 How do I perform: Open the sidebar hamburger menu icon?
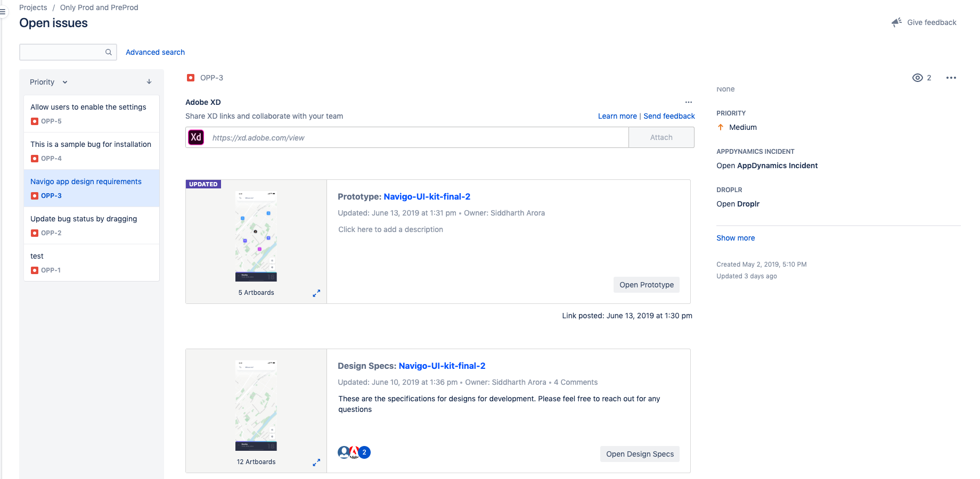[x=3, y=11]
